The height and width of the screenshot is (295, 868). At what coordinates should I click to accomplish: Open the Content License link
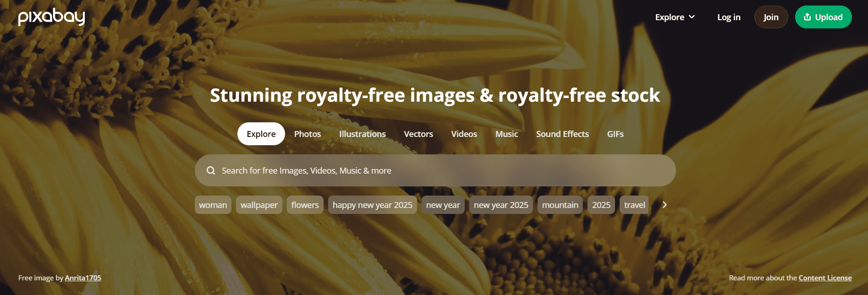(825, 278)
